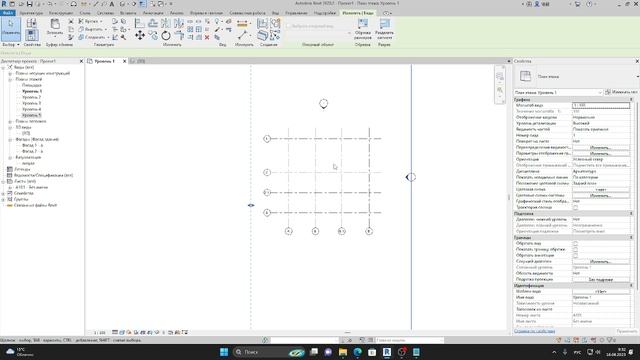
Task: Click the view scale 1:100 in control bar
Action: click(100, 333)
